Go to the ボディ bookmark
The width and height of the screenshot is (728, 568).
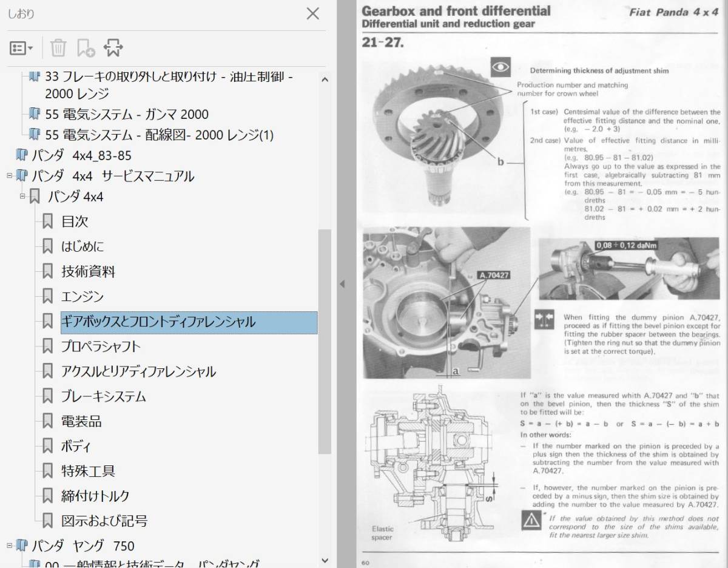coord(76,446)
